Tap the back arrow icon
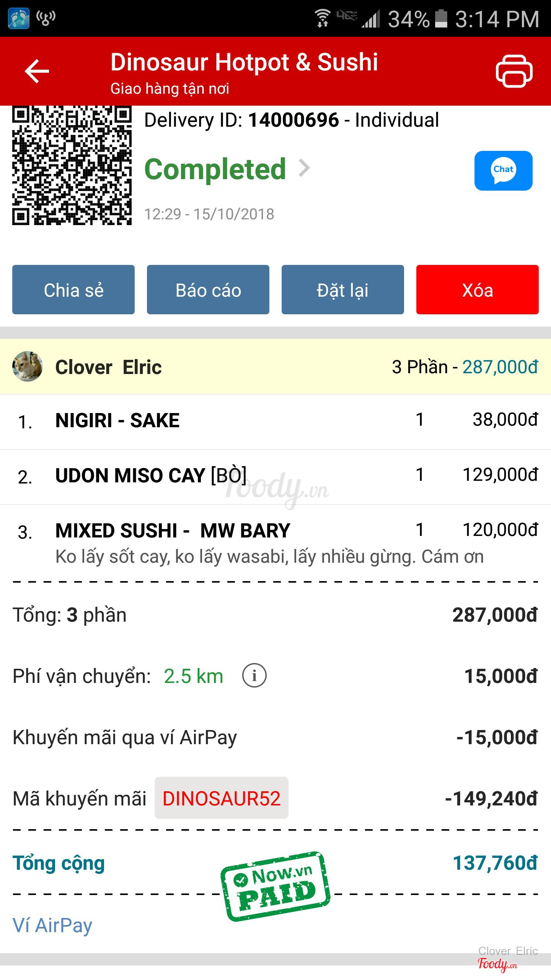Screen dimensions: 551x980 (x=37, y=71)
